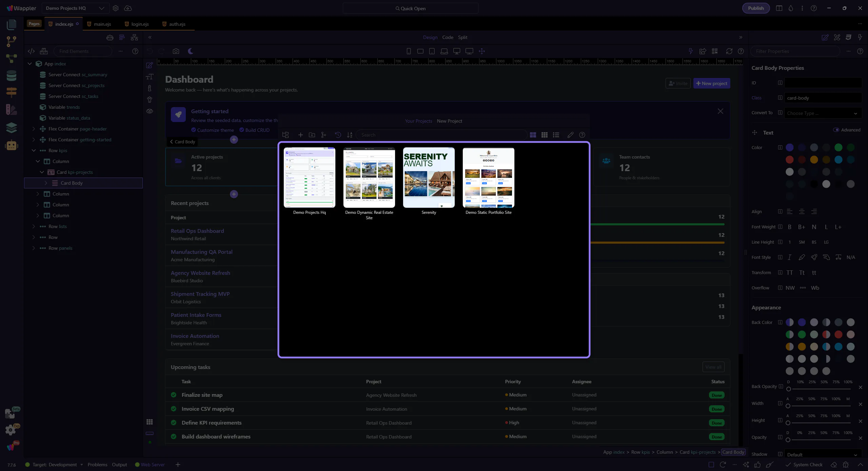Toggle preview eye icon in design toolbar
This screenshot has height=471, width=868.
[x=150, y=111]
